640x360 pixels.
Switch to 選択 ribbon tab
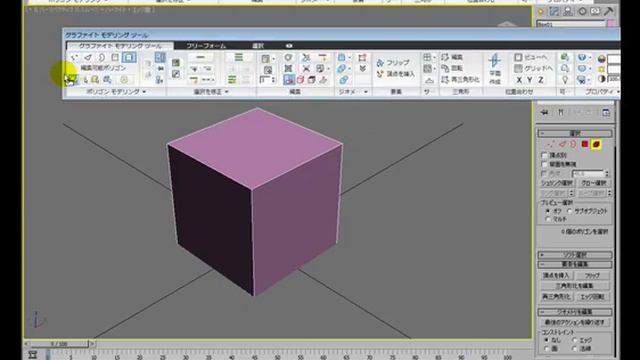(x=258, y=46)
